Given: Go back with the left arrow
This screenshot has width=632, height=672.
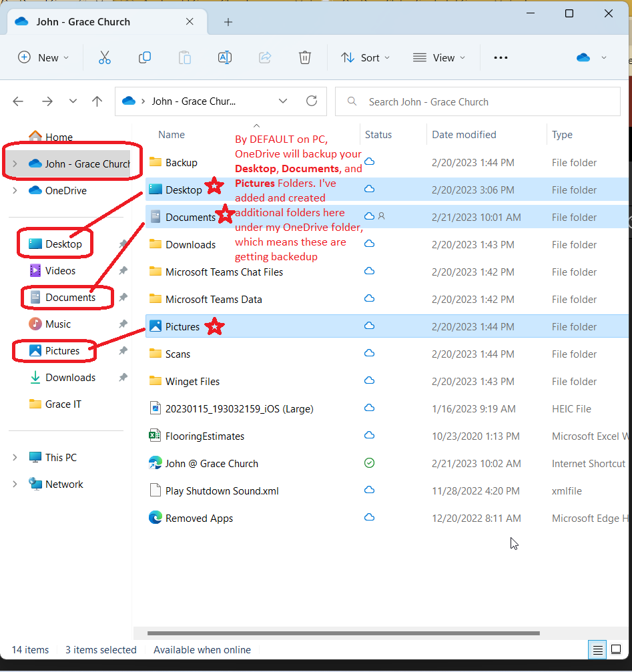Looking at the screenshot, I should pos(18,101).
